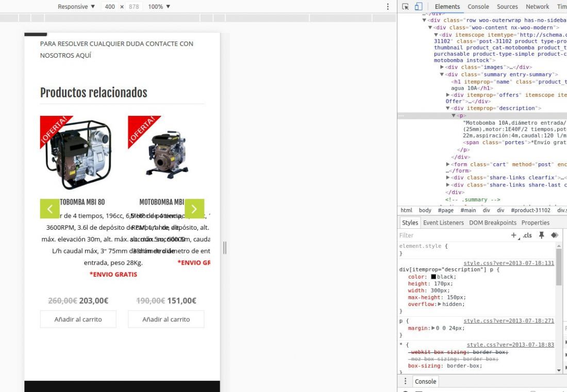Screen dimensions: 567x392
Task: Click the Filter styles input
Action: point(452,235)
